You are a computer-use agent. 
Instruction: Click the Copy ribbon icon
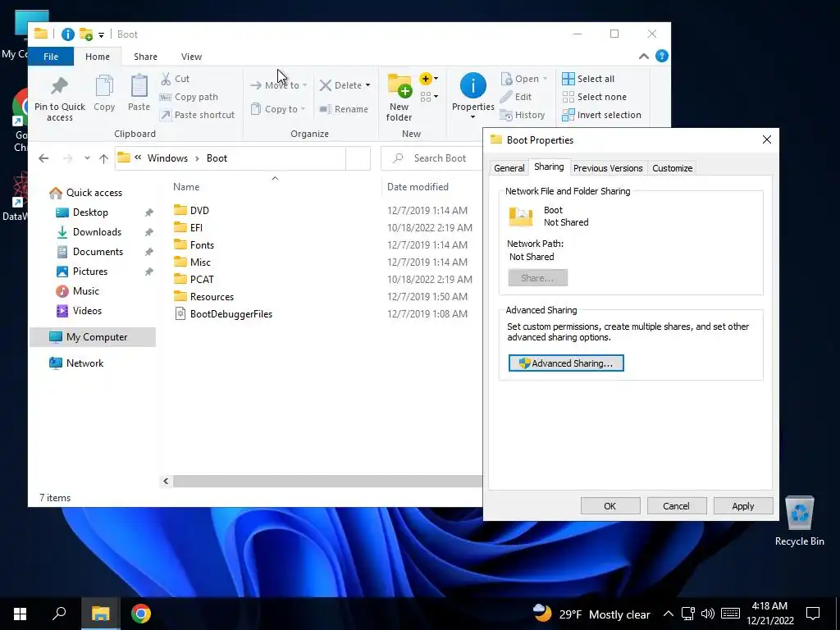[x=104, y=94]
